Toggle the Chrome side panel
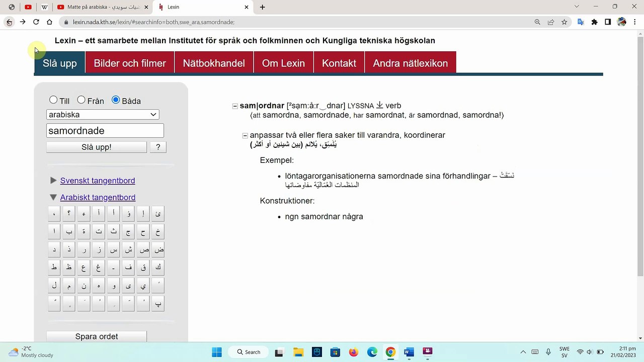This screenshot has width=644, height=362. 608,22
